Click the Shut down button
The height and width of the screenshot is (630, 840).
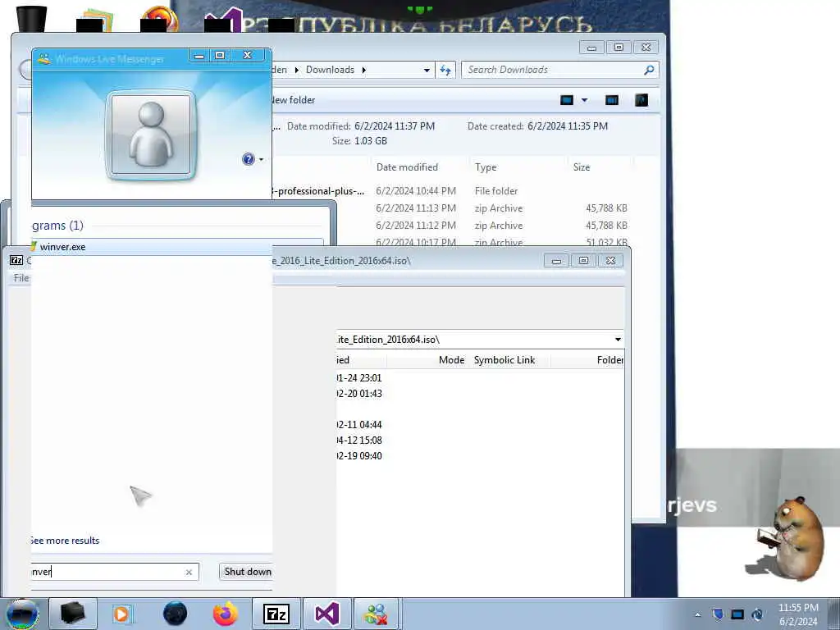coord(248,572)
